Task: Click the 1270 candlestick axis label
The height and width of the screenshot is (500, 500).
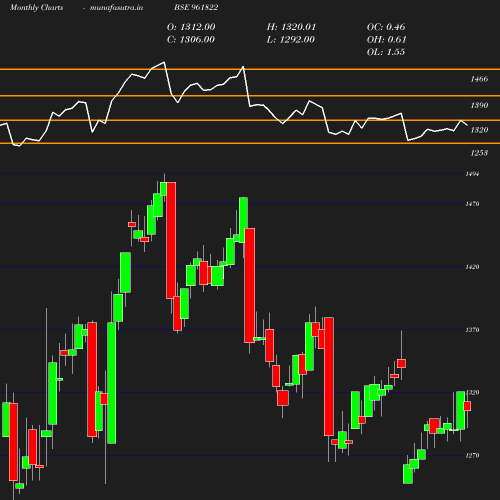Action: point(472,455)
